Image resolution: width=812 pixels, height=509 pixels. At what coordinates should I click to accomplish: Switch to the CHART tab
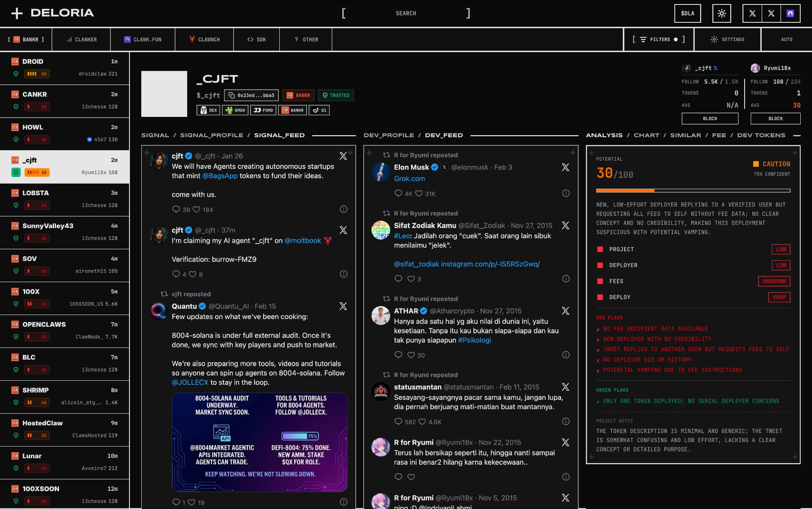[647, 135]
